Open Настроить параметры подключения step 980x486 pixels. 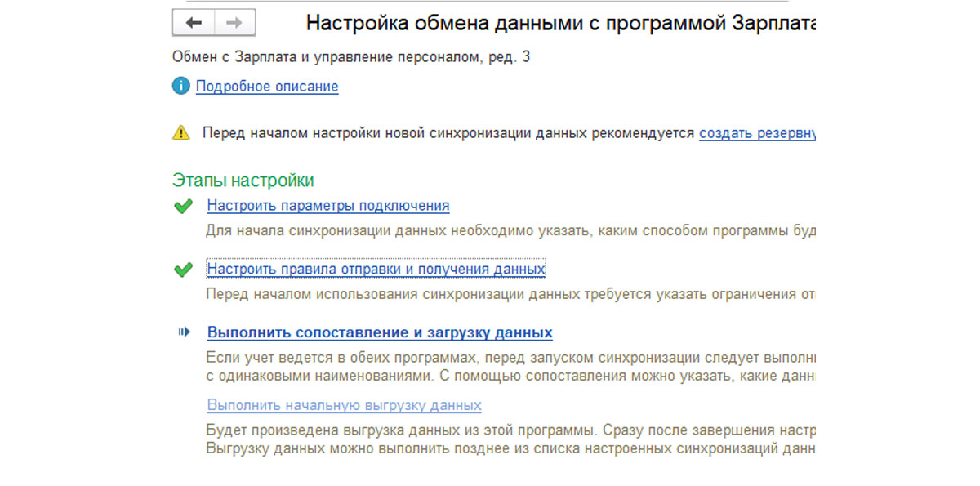pos(328,206)
